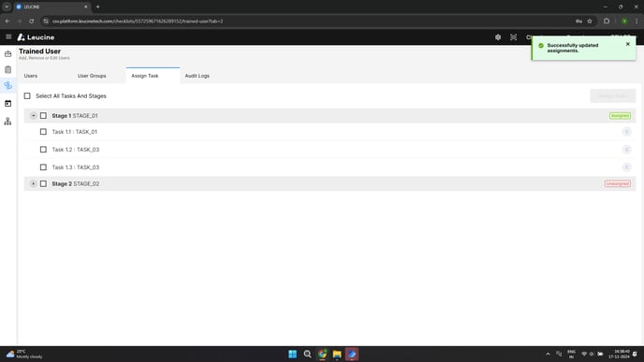
Task: Click the Assign Tasks button
Action: point(613,96)
